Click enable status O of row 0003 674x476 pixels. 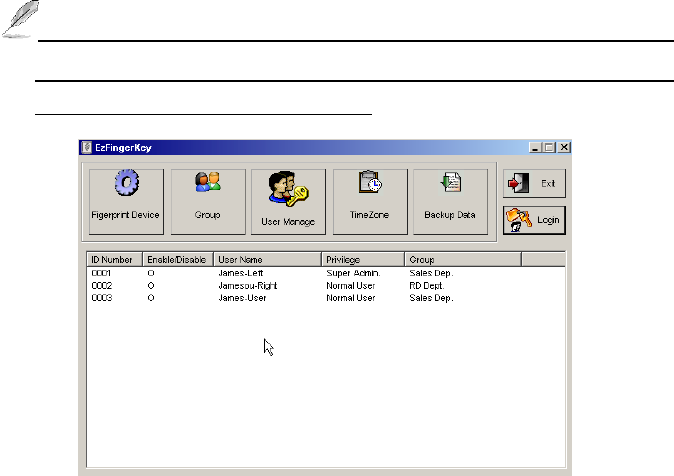(x=151, y=298)
